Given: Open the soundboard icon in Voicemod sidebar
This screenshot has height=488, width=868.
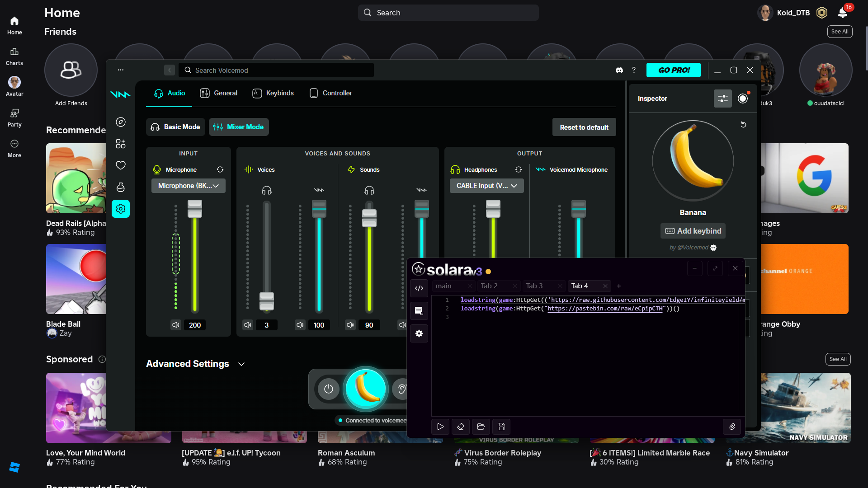Looking at the screenshot, I should [120, 144].
